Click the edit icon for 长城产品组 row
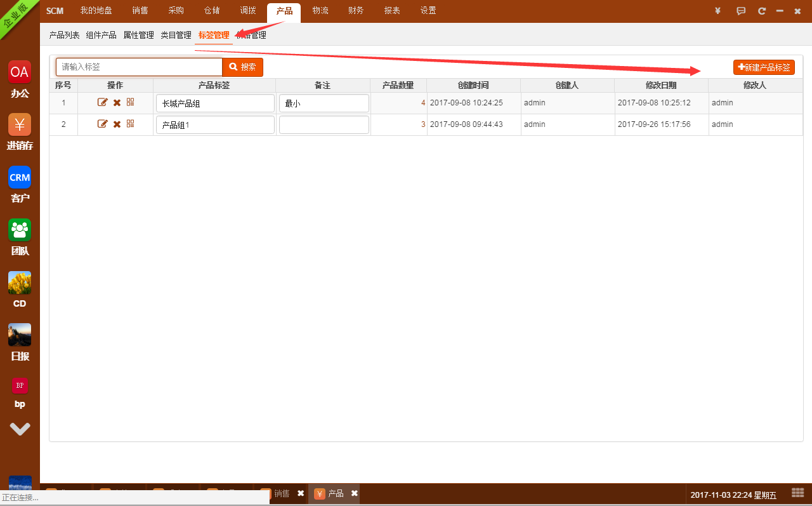812x506 pixels. point(102,103)
